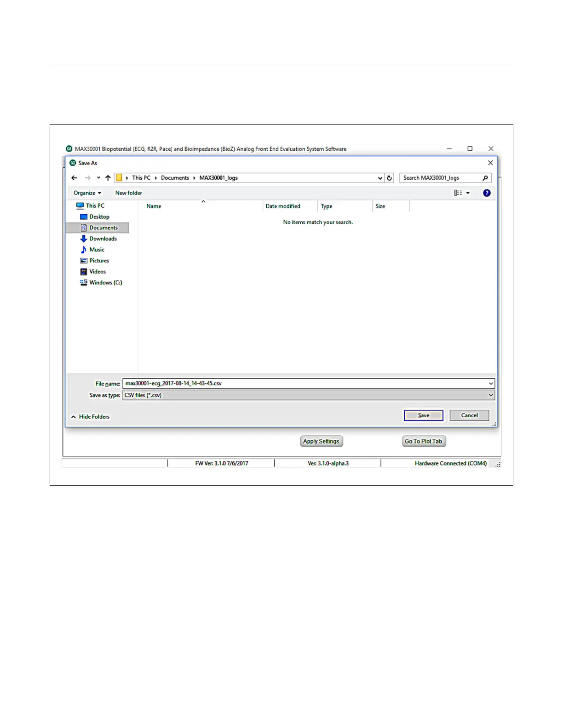
Task: Select Documents in the navigation pane
Action: [98, 228]
